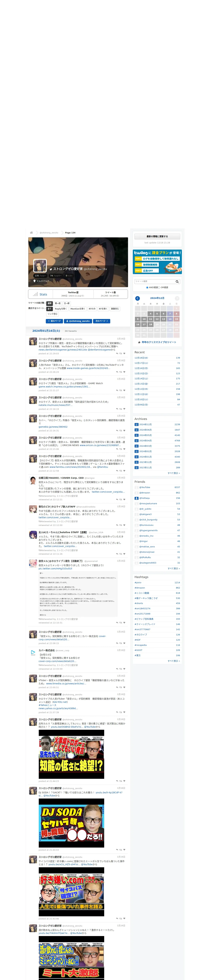Show 全て tweets filter
210x980 pixels.
tap(49, 309)
